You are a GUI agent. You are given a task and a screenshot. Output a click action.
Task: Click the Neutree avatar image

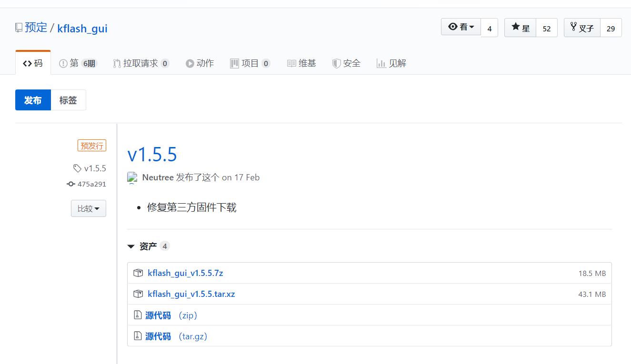coord(132,178)
